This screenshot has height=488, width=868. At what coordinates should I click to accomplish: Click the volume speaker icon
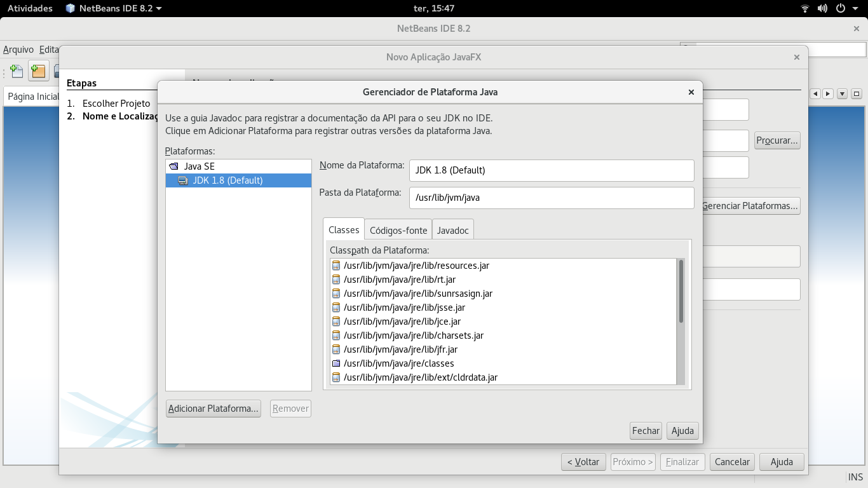tap(823, 8)
